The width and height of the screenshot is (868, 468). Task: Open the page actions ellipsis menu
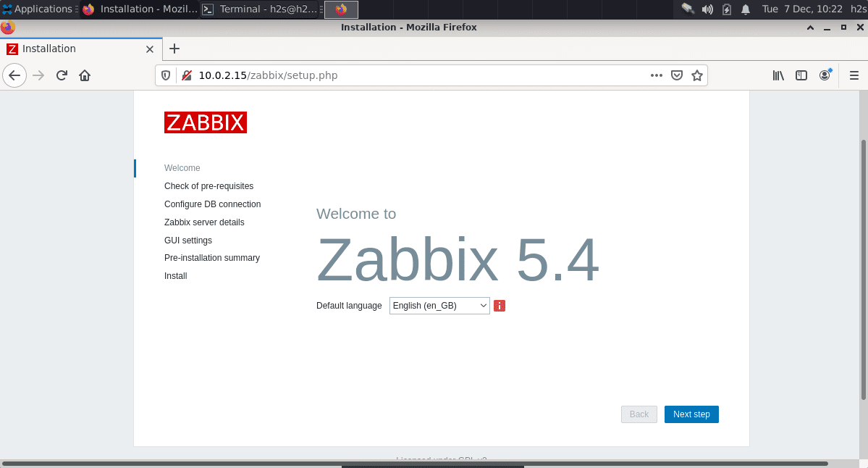point(656,75)
